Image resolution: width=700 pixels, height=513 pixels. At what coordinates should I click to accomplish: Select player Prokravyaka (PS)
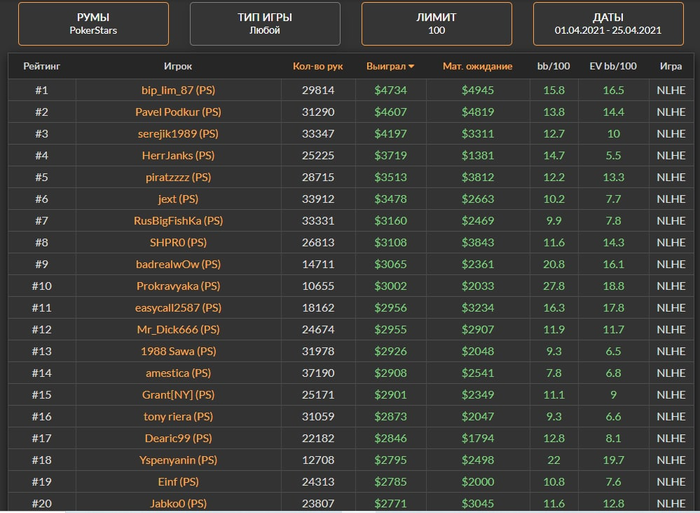click(x=178, y=286)
